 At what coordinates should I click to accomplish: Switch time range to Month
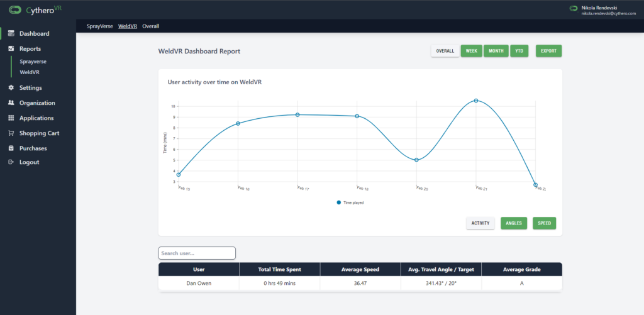(496, 51)
